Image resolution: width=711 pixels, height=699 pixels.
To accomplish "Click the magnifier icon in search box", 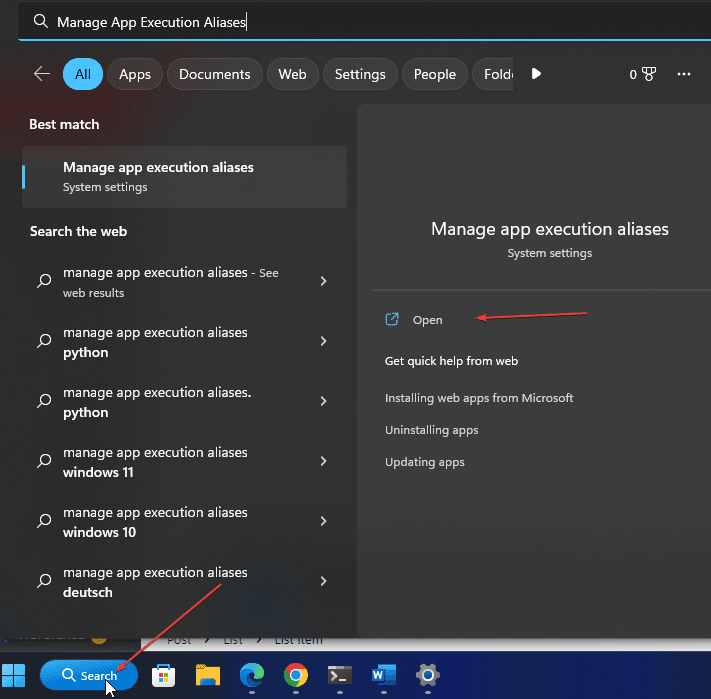I will (x=41, y=21).
